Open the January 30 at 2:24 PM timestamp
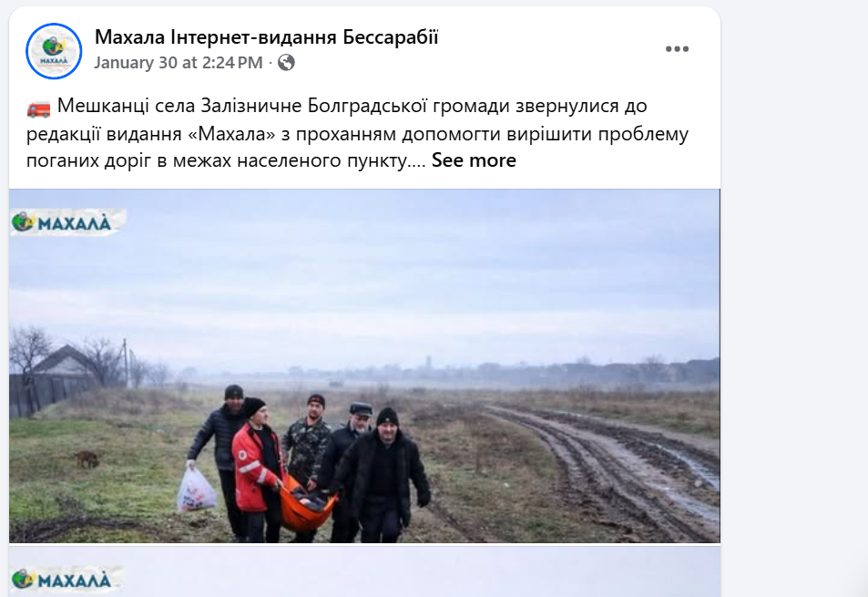 click(x=179, y=63)
